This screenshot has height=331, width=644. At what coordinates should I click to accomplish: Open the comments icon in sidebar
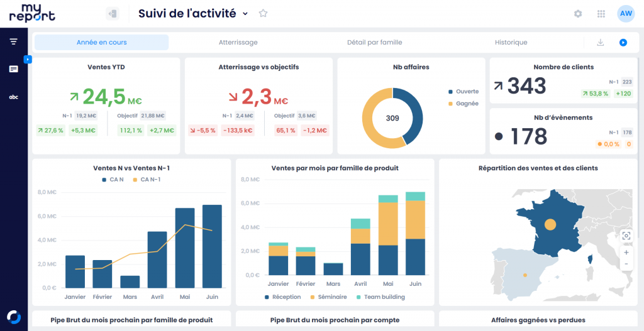[13, 69]
